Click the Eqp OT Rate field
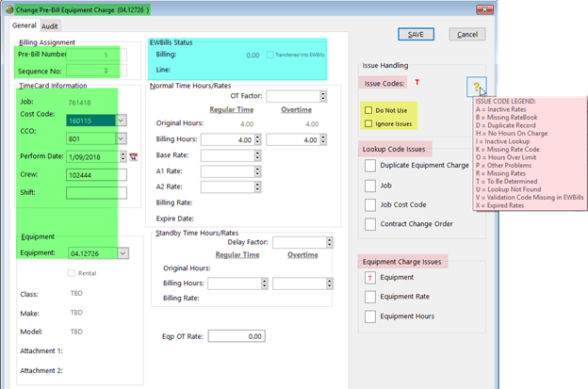 coord(237,336)
